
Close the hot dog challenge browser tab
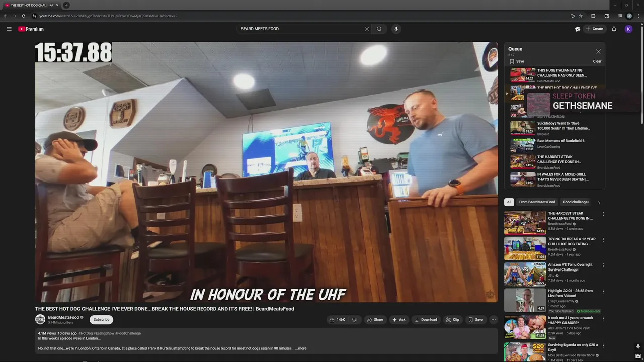tap(57, 5)
